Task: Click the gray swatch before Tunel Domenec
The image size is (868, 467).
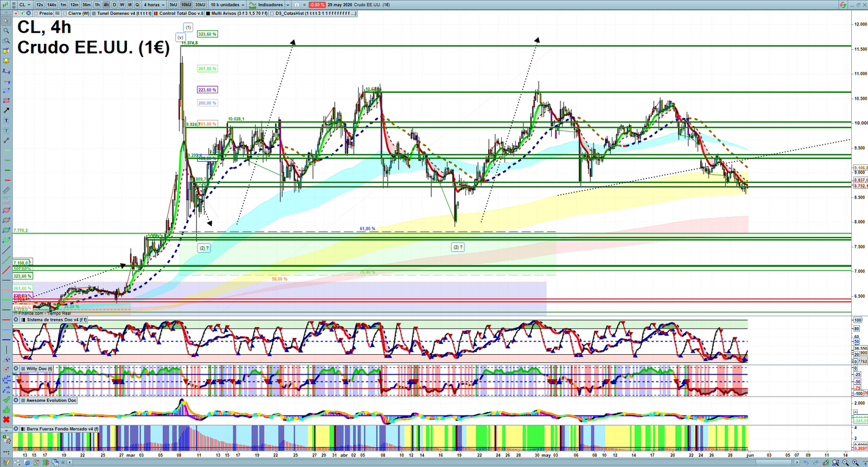Action: click(x=94, y=13)
